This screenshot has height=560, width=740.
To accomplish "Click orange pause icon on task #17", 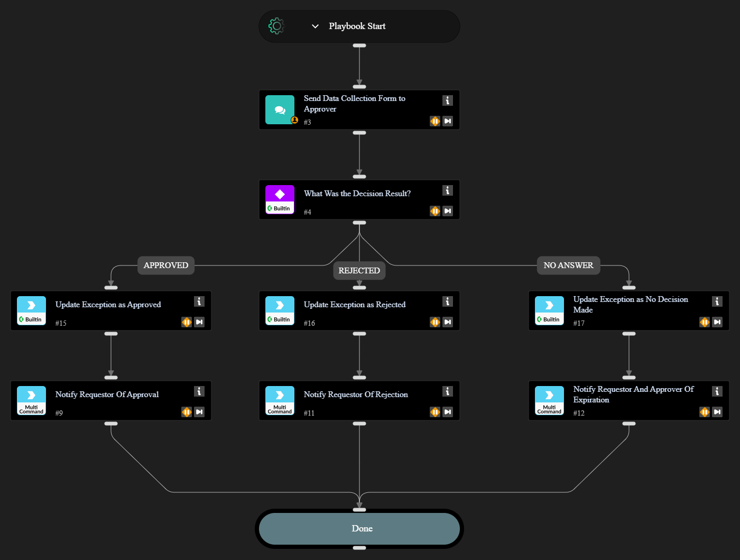I will pyautogui.click(x=705, y=322).
